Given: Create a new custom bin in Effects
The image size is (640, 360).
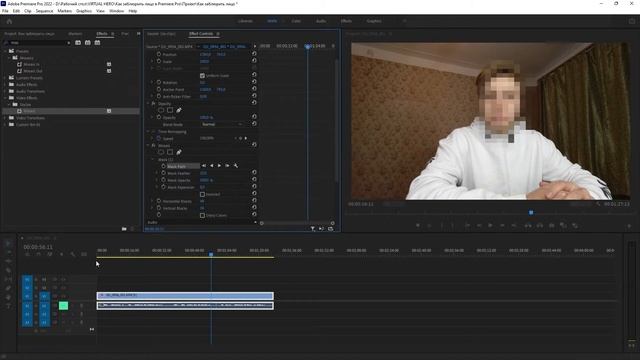Looking at the screenshot, I should coord(124,229).
